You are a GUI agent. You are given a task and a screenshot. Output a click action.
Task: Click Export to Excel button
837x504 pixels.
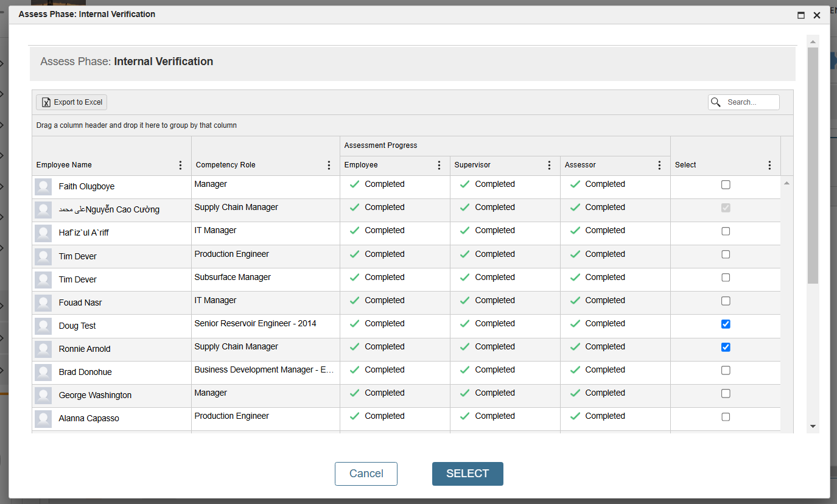(x=71, y=102)
